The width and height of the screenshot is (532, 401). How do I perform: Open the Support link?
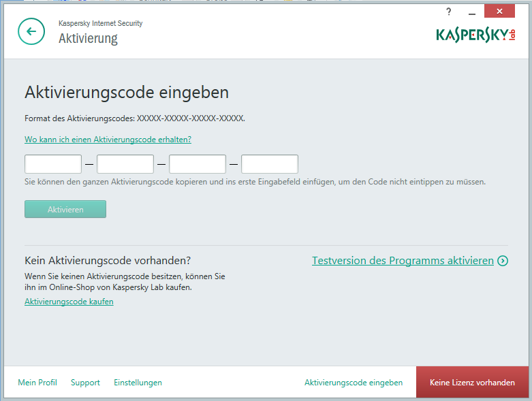(x=85, y=383)
